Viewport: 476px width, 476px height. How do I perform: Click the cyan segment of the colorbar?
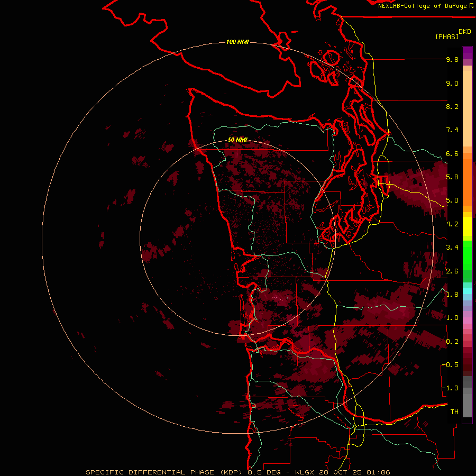467,291
